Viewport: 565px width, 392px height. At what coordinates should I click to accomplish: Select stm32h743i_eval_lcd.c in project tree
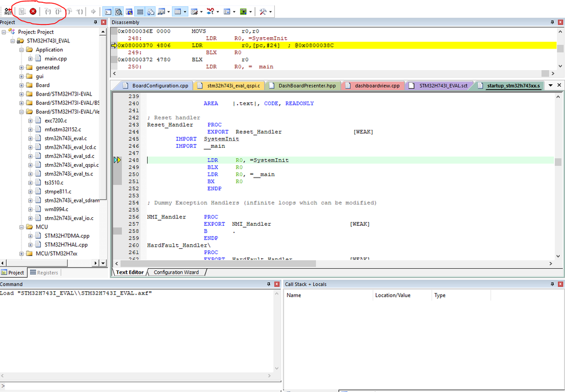pos(70,147)
